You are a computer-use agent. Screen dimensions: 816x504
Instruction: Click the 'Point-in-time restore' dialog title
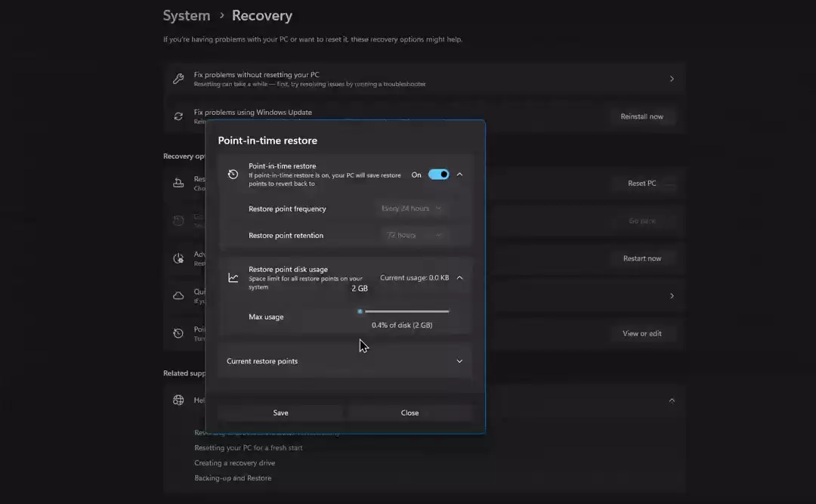(x=267, y=141)
